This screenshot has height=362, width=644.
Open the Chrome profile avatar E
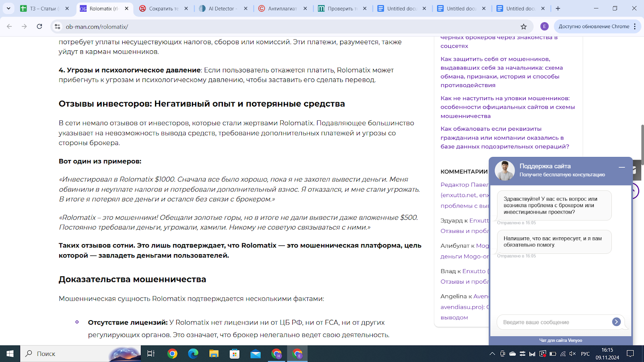pos(544,27)
